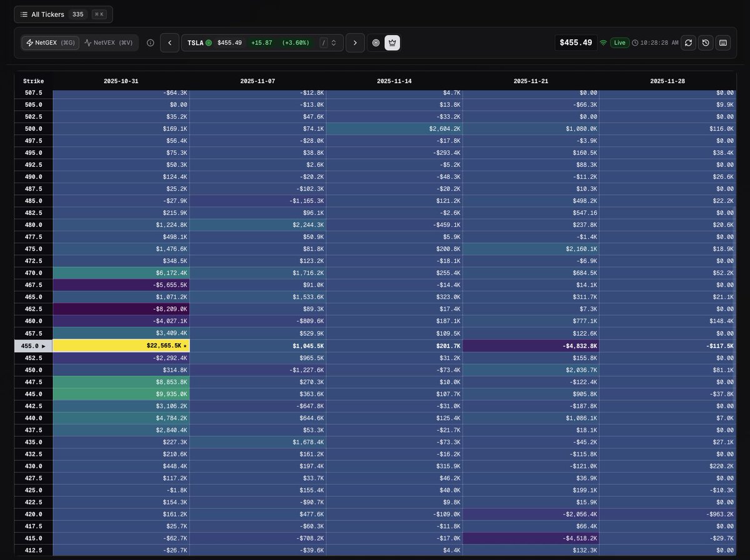
Task: Click the target circles icon beside the crown
Action: (x=376, y=42)
